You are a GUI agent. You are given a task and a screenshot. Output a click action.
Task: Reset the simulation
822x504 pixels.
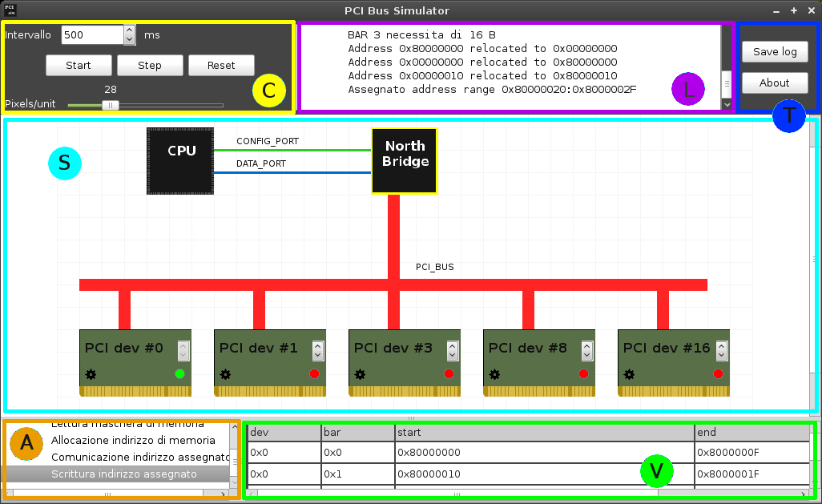click(x=221, y=66)
